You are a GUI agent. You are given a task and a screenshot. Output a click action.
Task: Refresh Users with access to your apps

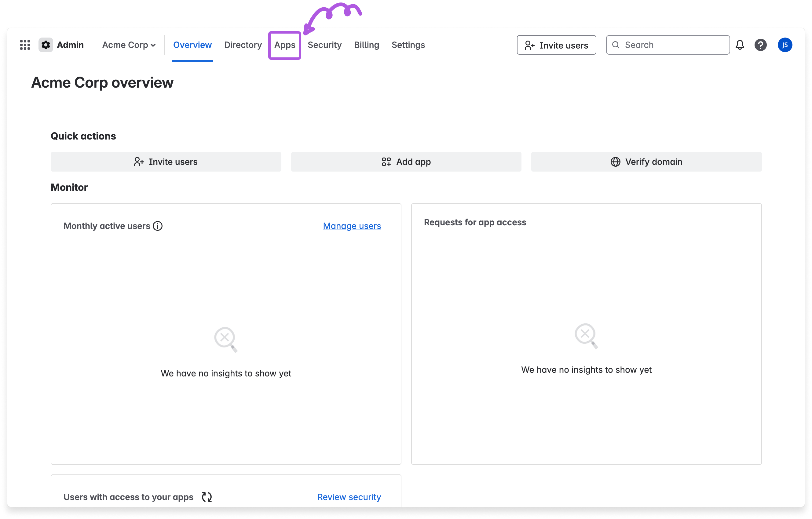click(207, 497)
